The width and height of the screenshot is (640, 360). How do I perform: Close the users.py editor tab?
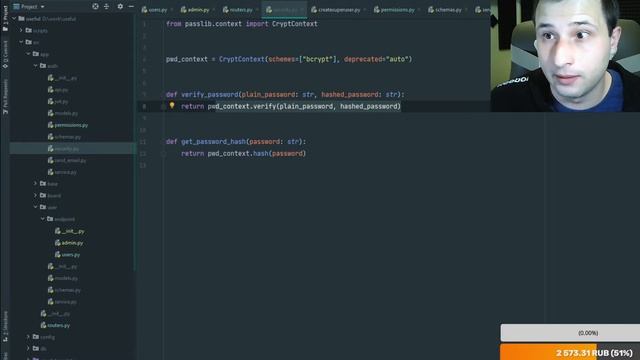click(x=172, y=10)
